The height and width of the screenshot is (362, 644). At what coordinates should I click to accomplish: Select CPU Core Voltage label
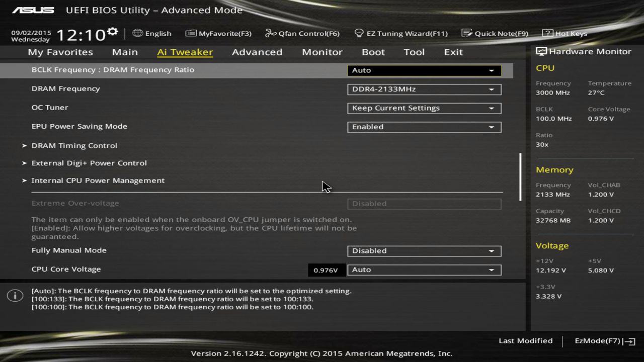(66, 269)
